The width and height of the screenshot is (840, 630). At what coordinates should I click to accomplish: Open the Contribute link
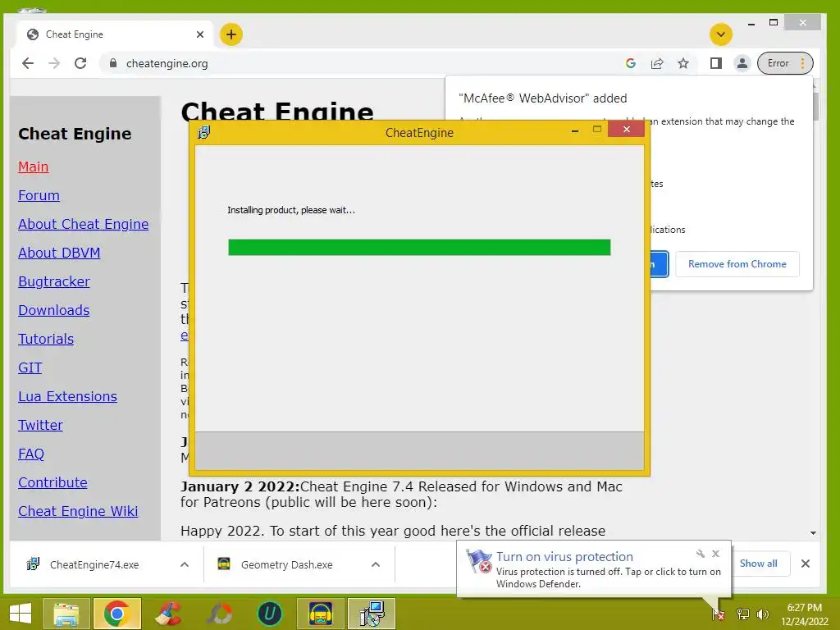(x=52, y=482)
